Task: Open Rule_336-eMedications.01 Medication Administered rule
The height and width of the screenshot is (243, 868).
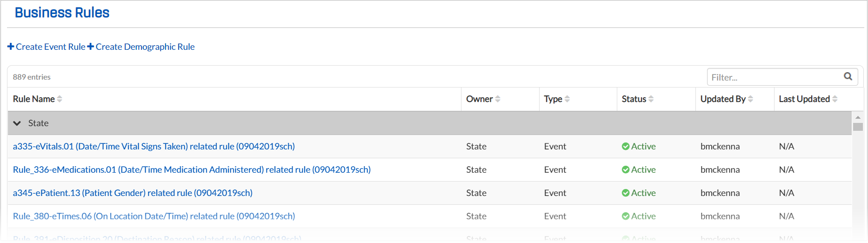Action: (192, 169)
